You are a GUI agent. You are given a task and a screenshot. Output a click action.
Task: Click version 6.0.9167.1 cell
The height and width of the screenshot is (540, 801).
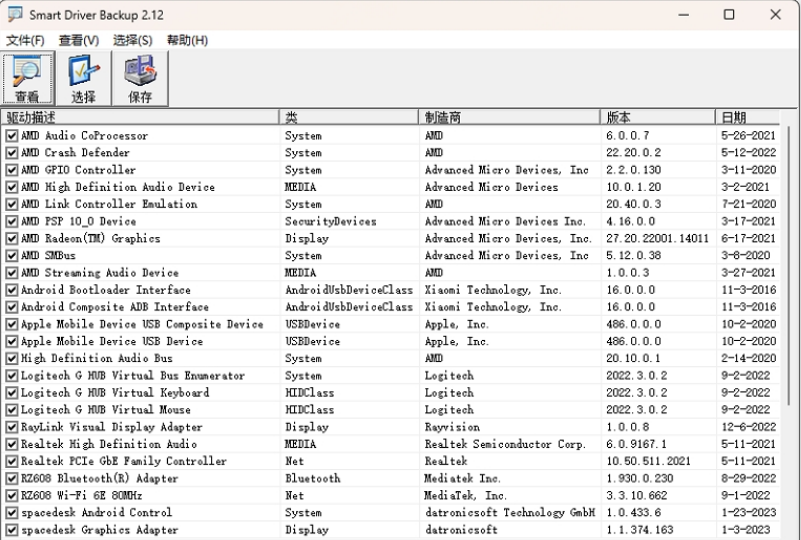pos(637,444)
